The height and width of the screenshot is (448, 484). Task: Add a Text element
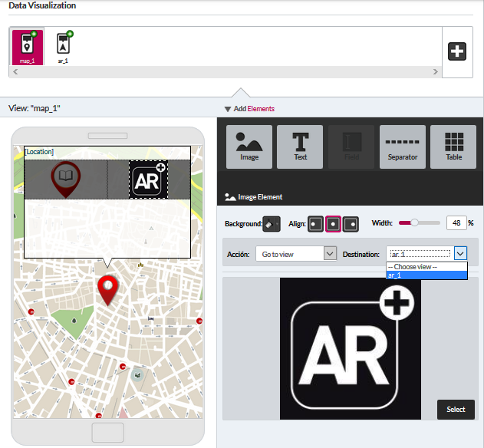click(300, 147)
